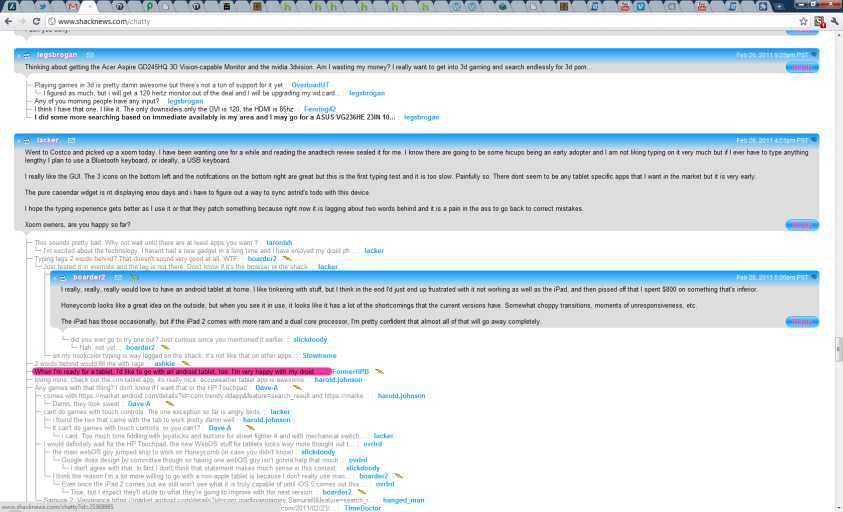Open reply 'I think I have that one. I like it'
The image size is (843, 512).
coord(165,109)
